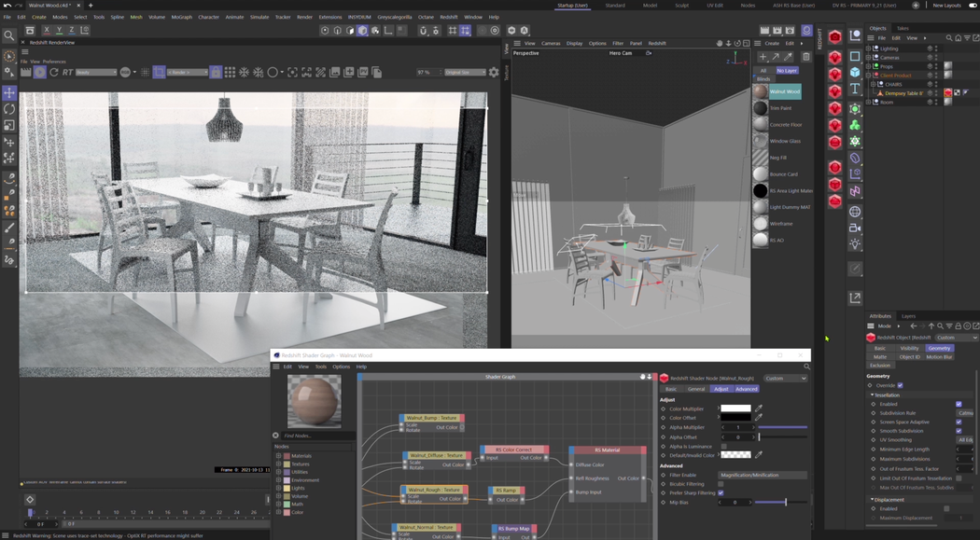Click the No Layer button in the layers panel
Screen dimensions: 980x540
click(x=786, y=71)
